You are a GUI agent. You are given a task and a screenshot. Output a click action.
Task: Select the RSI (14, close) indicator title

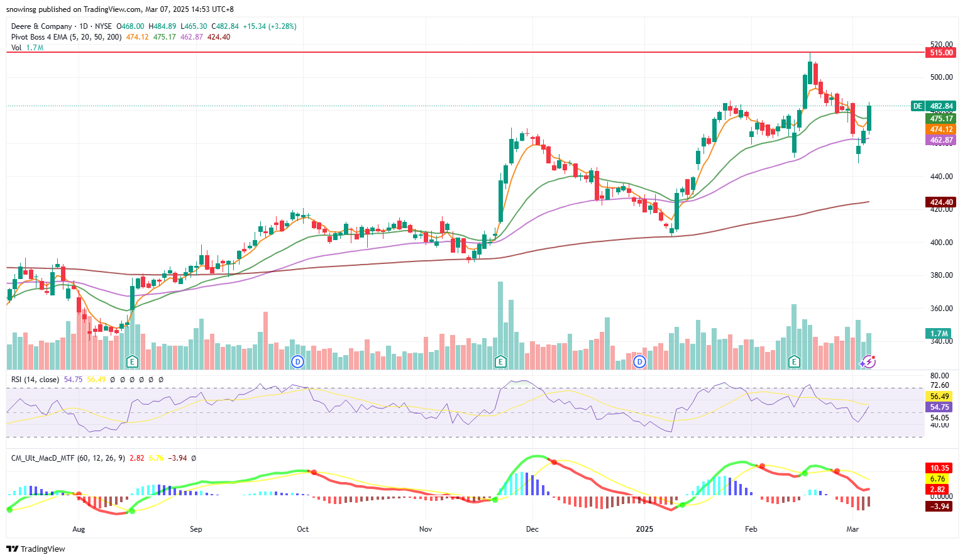[35, 380]
